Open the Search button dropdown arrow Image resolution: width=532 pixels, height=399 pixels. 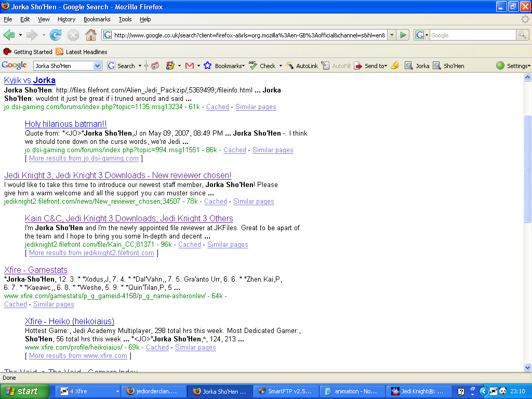tap(140, 66)
